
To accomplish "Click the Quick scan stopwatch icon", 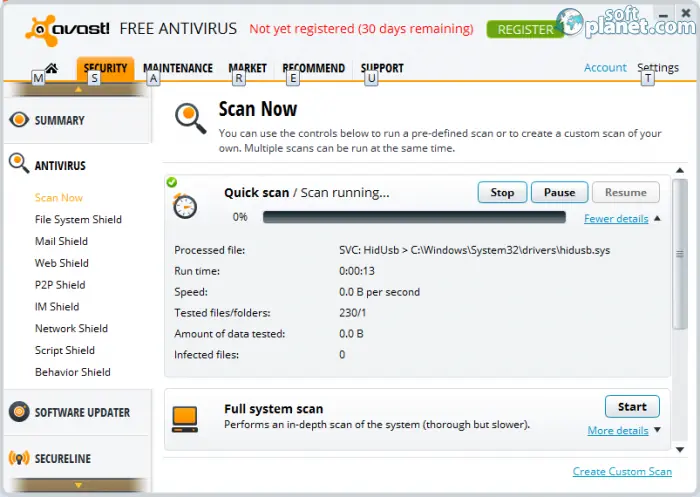I will click(185, 206).
